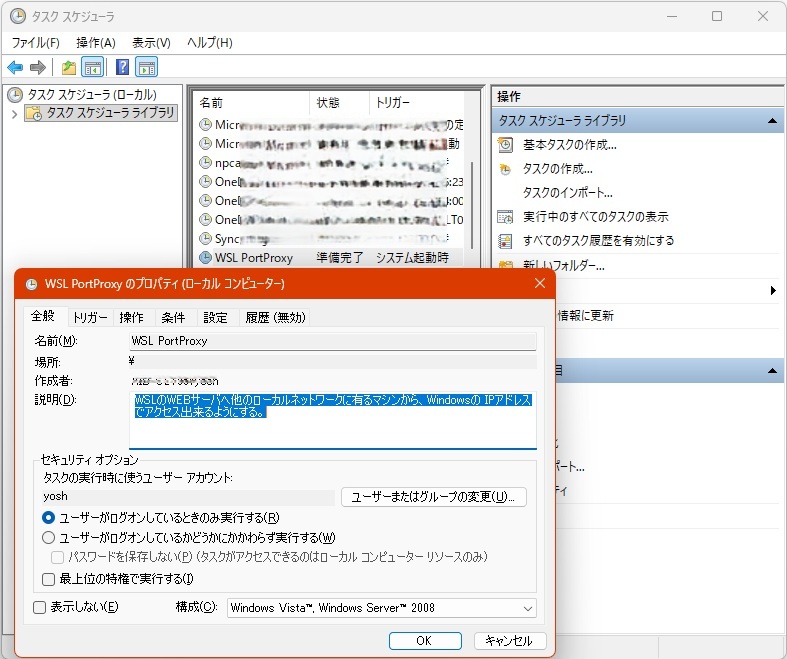Click the 基本タスクの作成 icon in actions

point(506,145)
